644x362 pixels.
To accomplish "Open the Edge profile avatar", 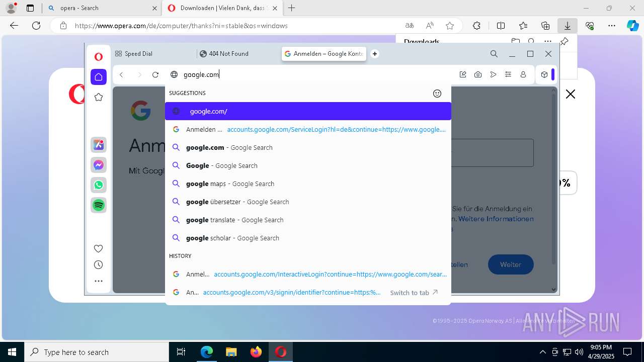I will [x=11, y=8].
